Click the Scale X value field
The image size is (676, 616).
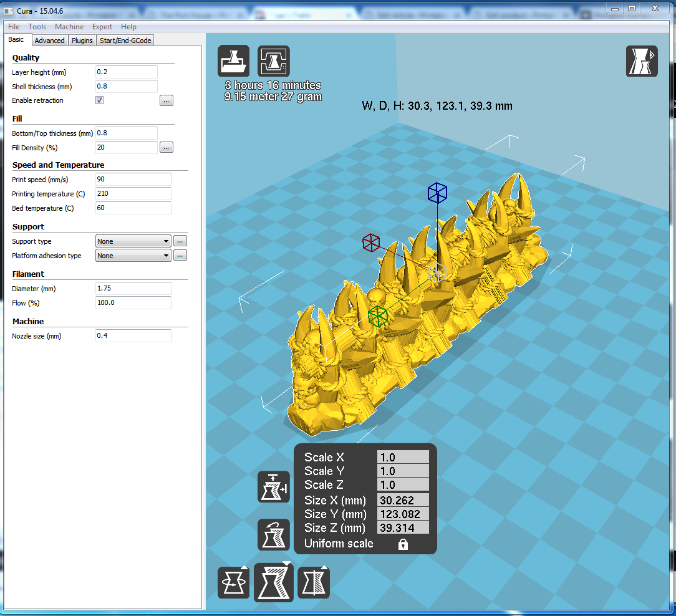[403, 458]
